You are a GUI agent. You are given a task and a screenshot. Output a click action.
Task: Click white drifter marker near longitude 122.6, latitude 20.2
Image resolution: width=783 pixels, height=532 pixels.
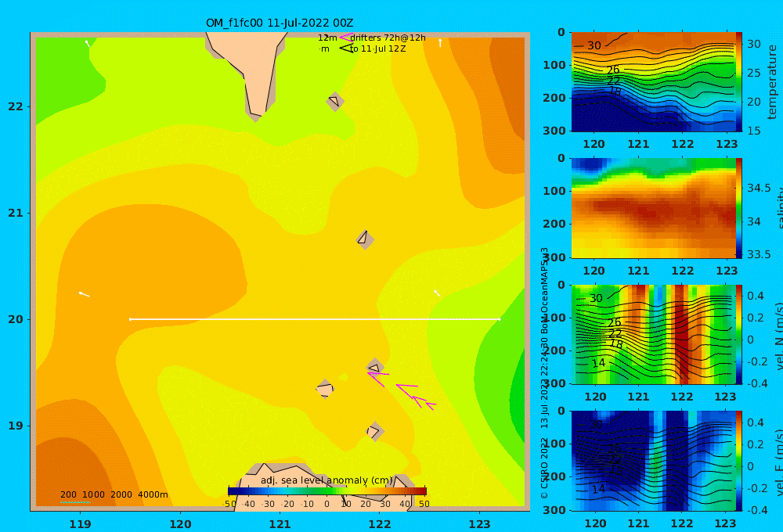438,293
